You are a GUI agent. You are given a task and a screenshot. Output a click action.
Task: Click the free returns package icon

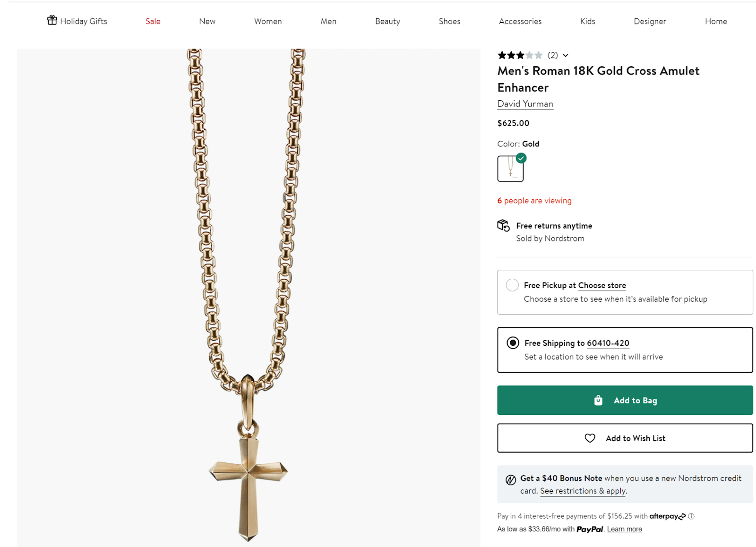(x=503, y=225)
